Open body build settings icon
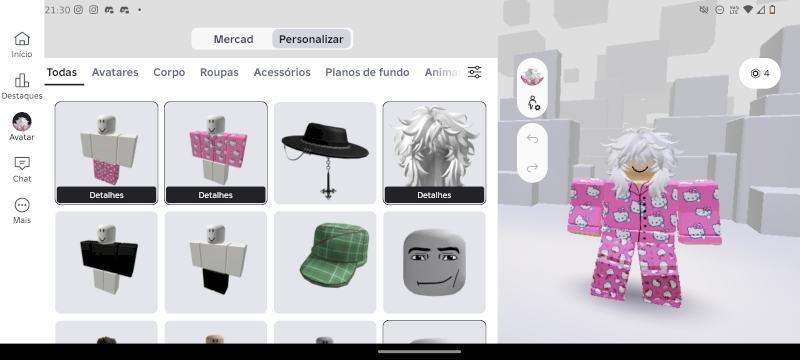The image size is (800, 360). (x=534, y=104)
